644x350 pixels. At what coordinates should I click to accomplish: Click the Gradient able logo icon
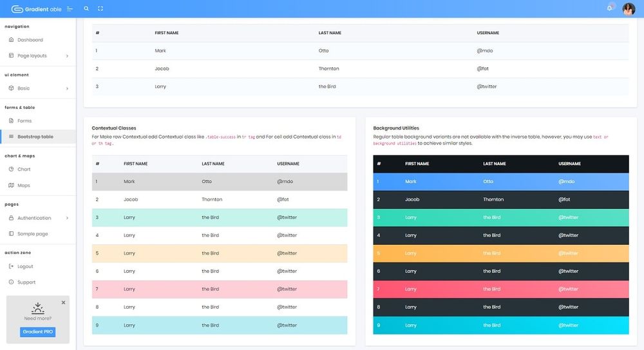[x=17, y=8]
